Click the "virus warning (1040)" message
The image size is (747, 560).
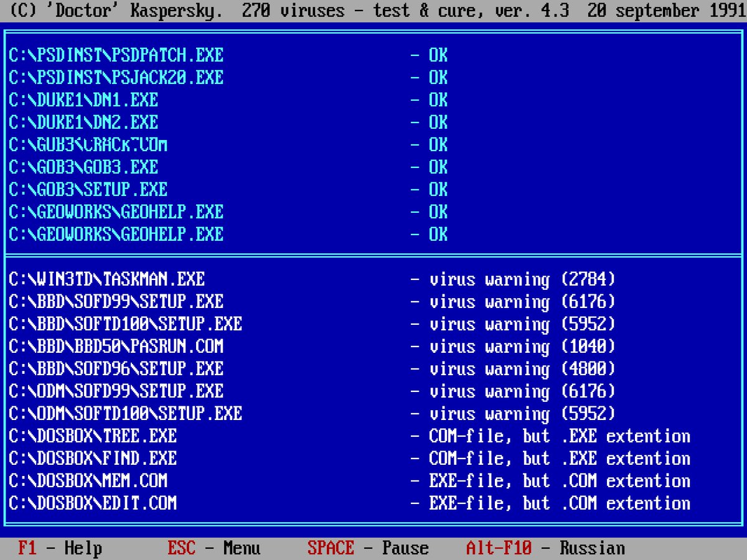[522, 347]
